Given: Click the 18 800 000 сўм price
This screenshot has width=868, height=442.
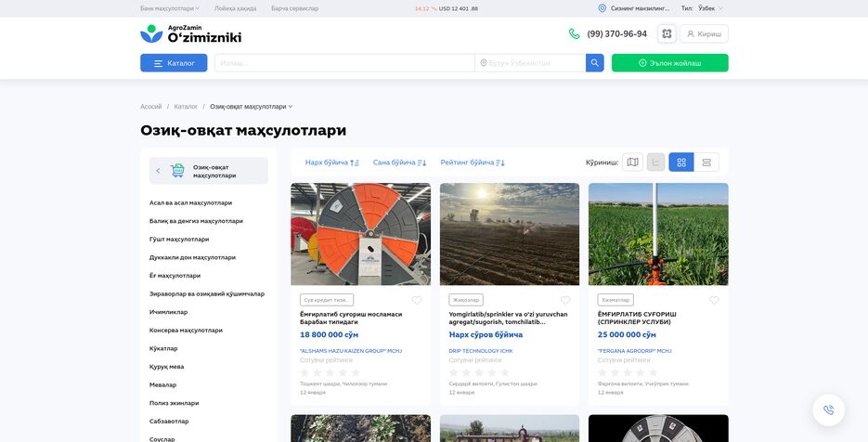Looking at the screenshot, I should [329, 335].
